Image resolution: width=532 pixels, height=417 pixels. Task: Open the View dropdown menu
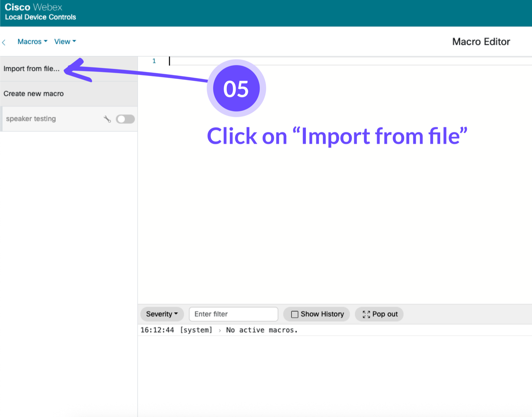[x=65, y=42]
